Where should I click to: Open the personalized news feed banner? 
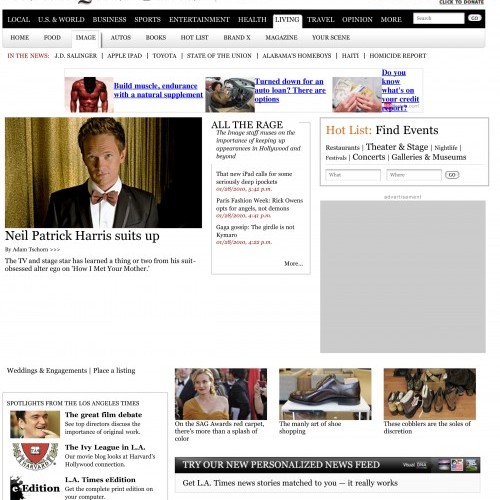(x=327, y=465)
